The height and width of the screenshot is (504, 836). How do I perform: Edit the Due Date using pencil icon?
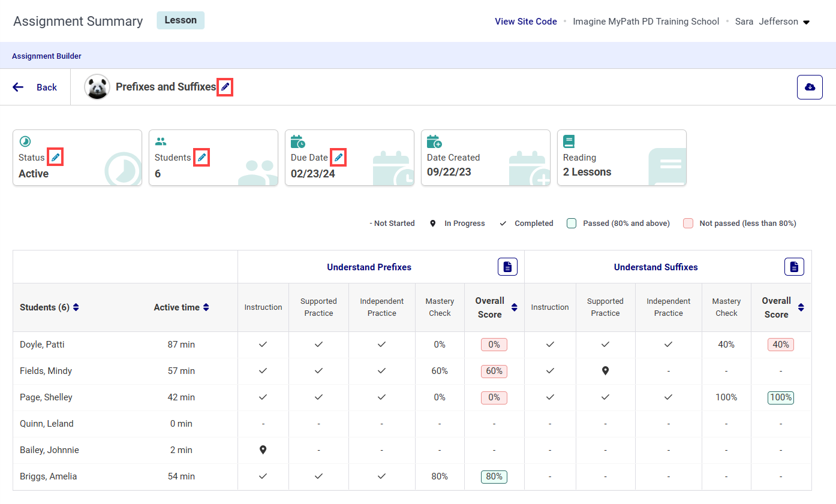338,158
